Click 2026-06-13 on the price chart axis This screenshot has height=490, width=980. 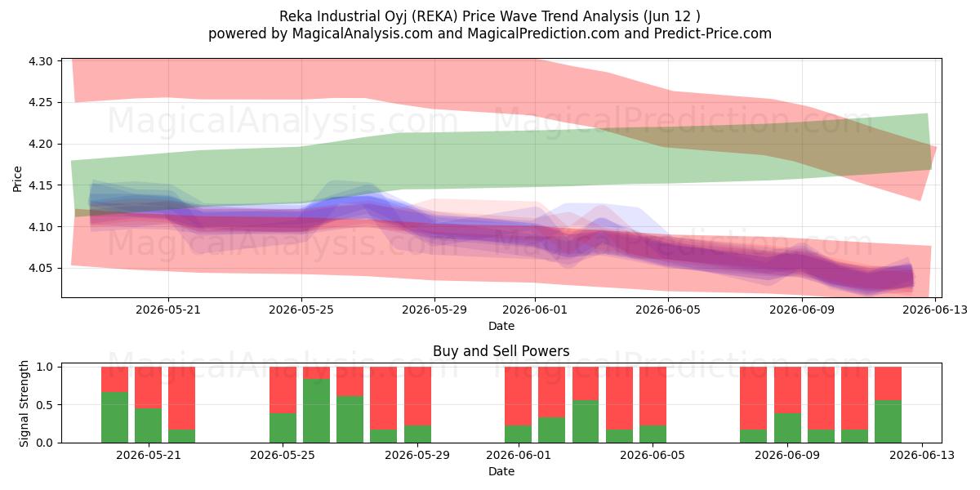point(934,310)
